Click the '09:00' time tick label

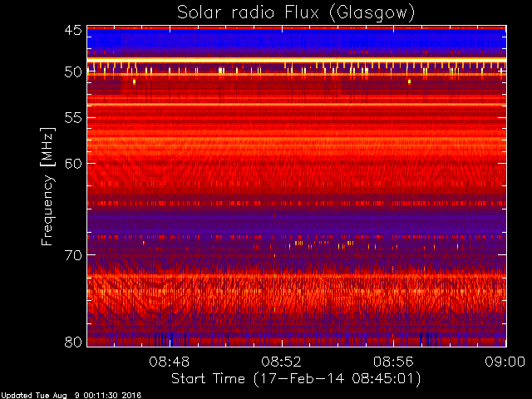[505, 362]
